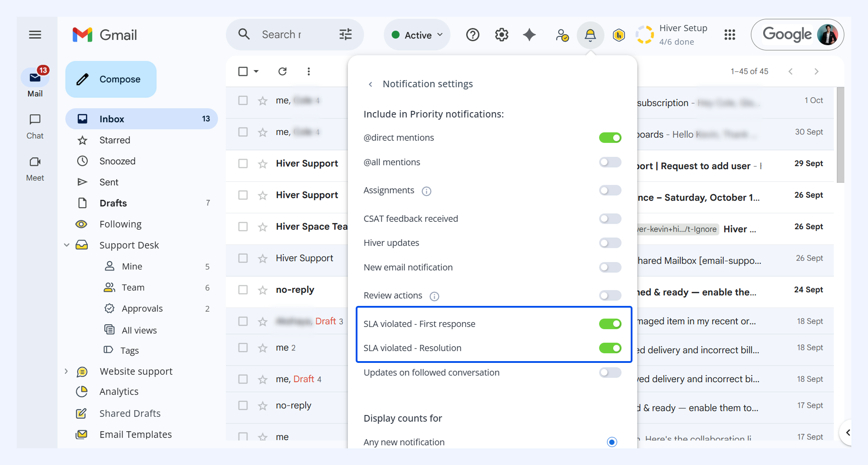Select checkbox for no-reply 17 Sept email
This screenshot has height=465, width=868.
243,406
